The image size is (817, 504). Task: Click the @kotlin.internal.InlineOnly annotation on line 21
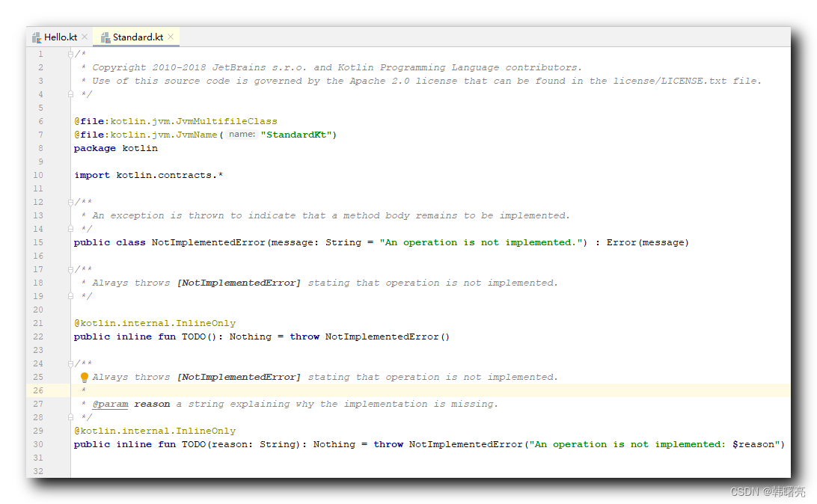point(155,323)
